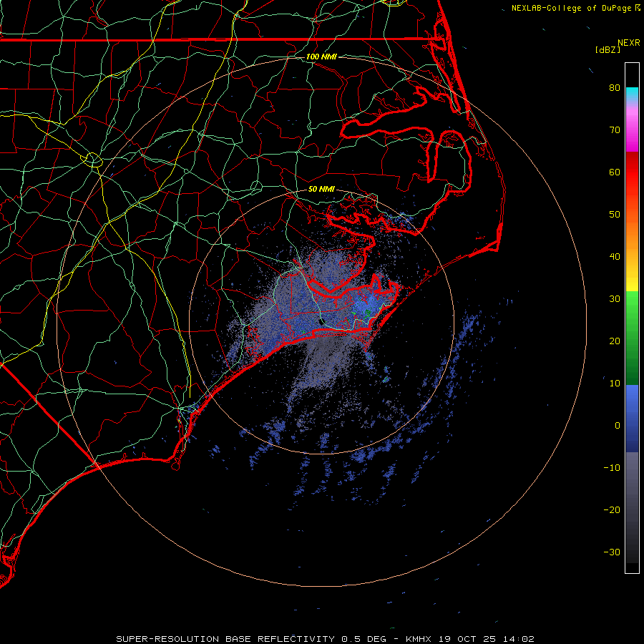The image size is (644, 644).
Task: Click the 60 value on the dBZ scale
Action: [x=615, y=172]
